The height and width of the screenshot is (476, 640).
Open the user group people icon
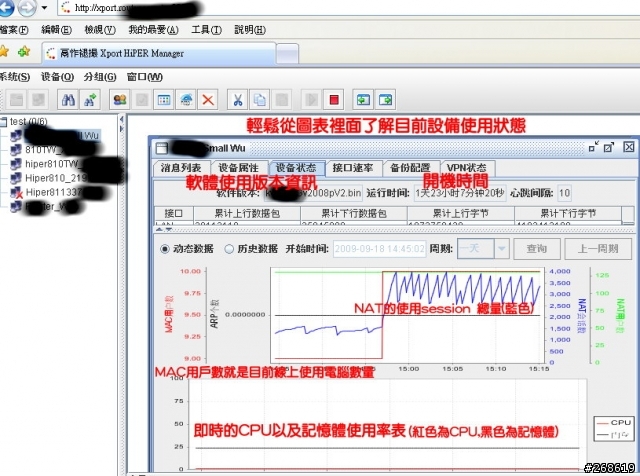[x=120, y=100]
